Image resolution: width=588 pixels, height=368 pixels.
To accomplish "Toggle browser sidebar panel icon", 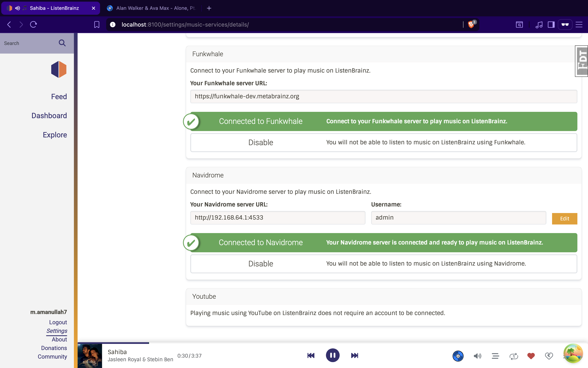I will 551,25.
